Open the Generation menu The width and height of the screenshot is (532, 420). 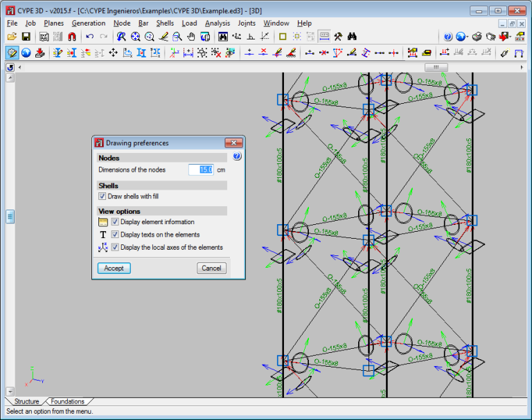pos(89,23)
